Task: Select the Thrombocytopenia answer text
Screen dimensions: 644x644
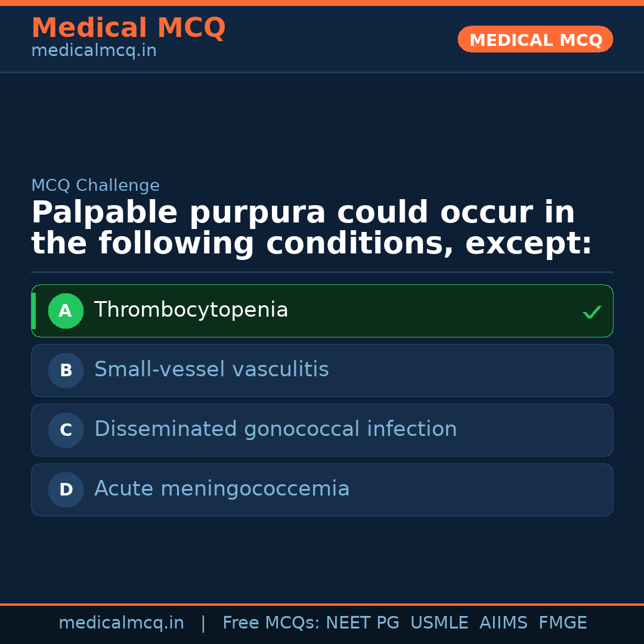Action: [191, 310]
